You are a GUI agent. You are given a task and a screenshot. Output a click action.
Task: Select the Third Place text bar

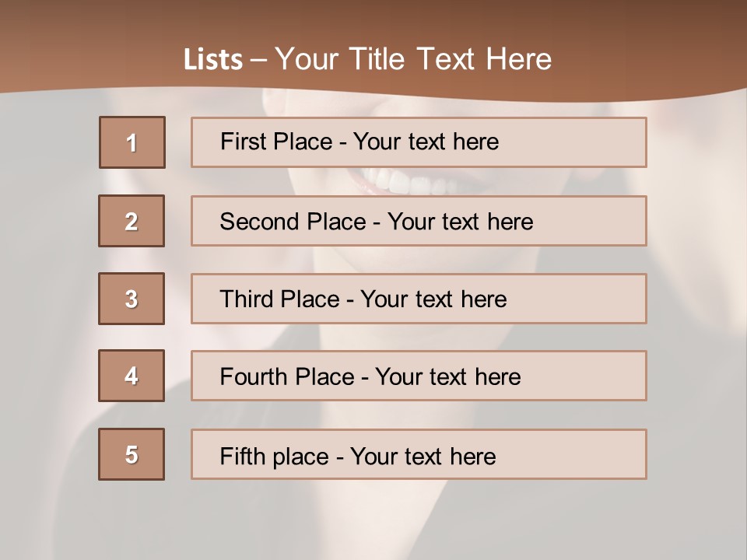pyautogui.click(x=419, y=299)
